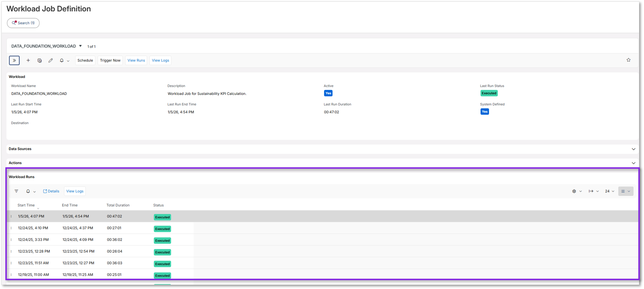Open row menu for the 12/19/25, 11:00 AM run
This screenshot has width=644, height=289.
pyautogui.click(x=11, y=275)
